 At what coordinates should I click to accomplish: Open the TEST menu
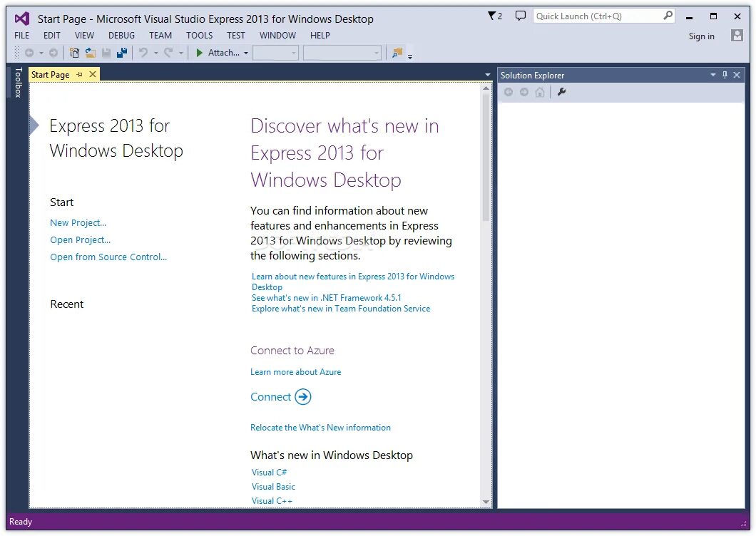(x=236, y=35)
